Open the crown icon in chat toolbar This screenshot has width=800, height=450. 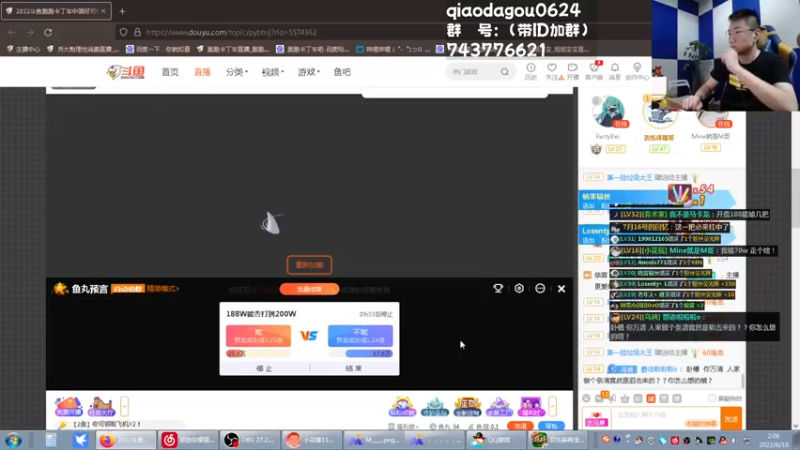(x=625, y=398)
